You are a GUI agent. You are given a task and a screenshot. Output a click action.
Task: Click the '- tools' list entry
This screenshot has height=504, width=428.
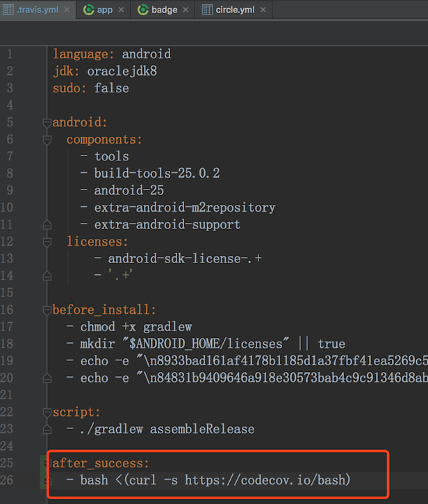click(x=105, y=156)
